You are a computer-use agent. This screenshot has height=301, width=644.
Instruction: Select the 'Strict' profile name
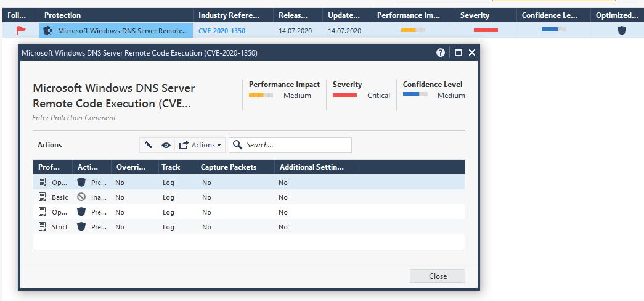[x=60, y=227]
